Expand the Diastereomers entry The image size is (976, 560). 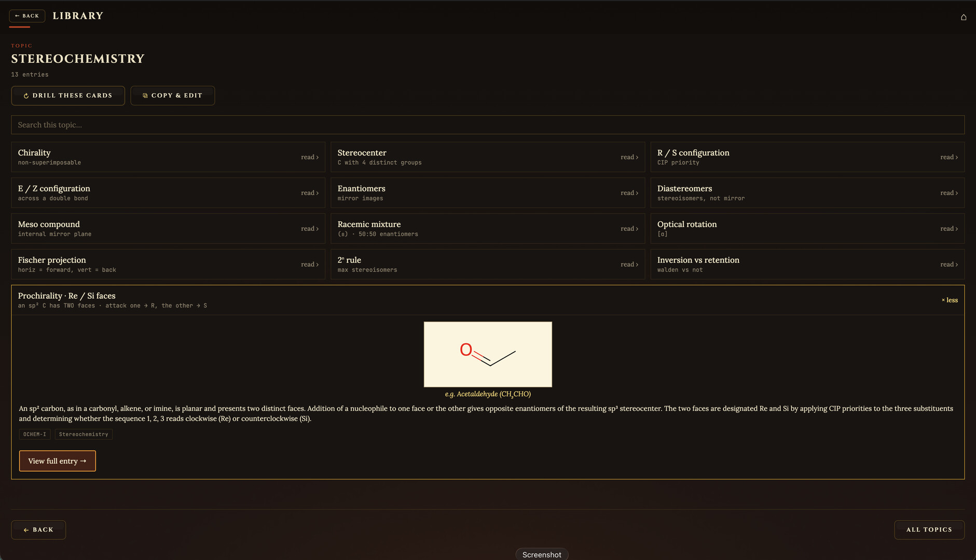(807, 193)
